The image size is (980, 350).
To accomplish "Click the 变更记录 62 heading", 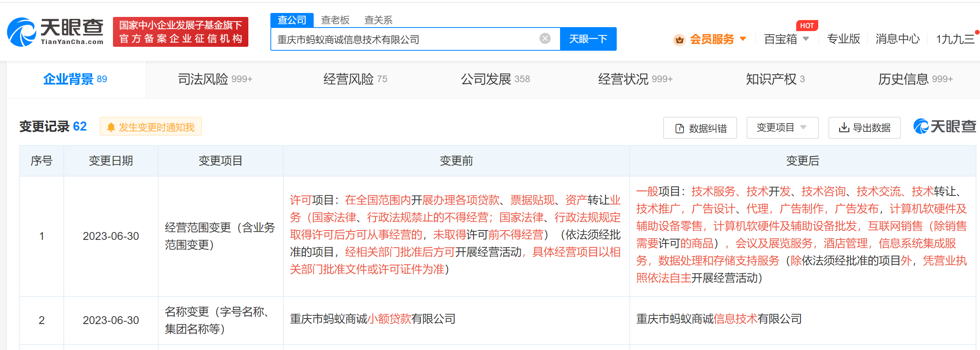I will tap(53, 126).
